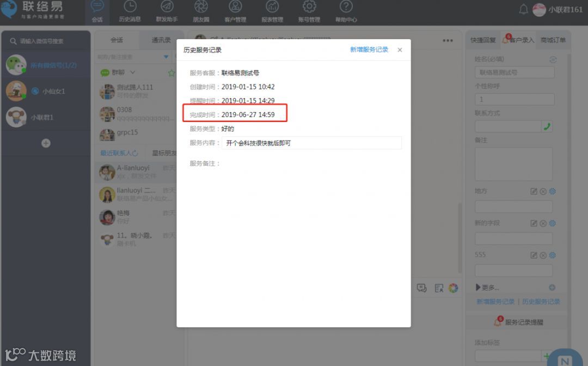Open the colorful pinwheel icon in chat toolbar
The height and width of the screenshot is (366, 588).
pos(454,288)
